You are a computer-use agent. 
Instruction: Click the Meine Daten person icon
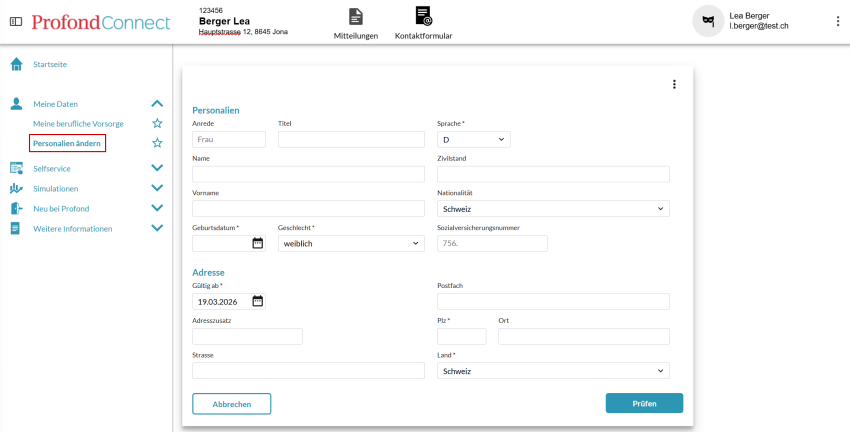(x=16, y=104)
